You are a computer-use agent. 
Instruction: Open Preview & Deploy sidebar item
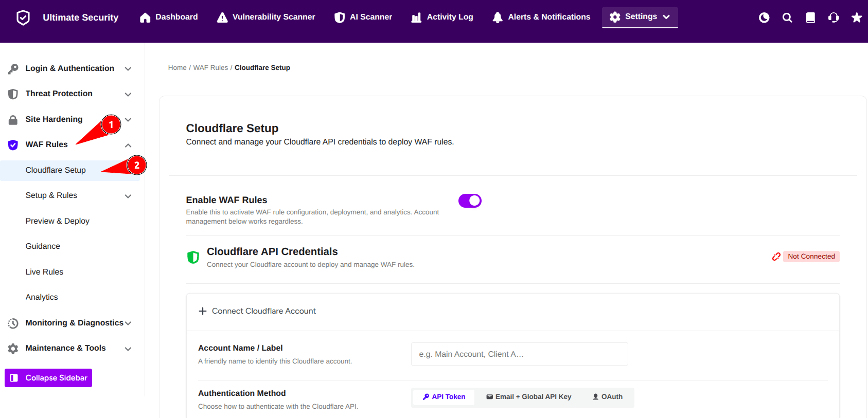(58, 221)
